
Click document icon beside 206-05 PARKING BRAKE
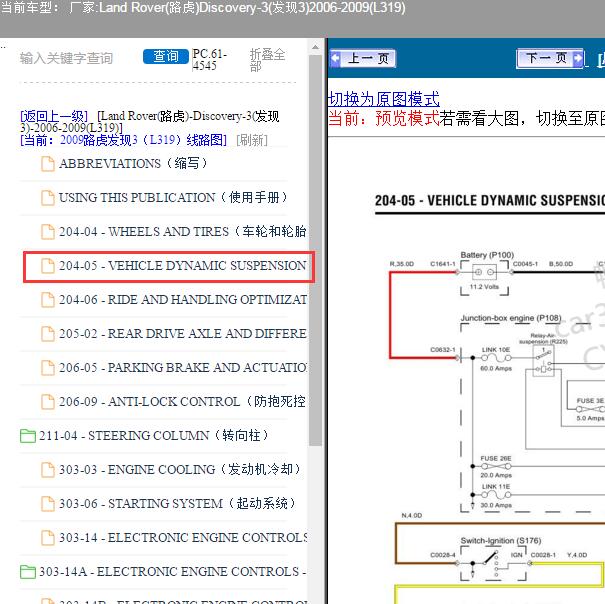click(48, 367)
